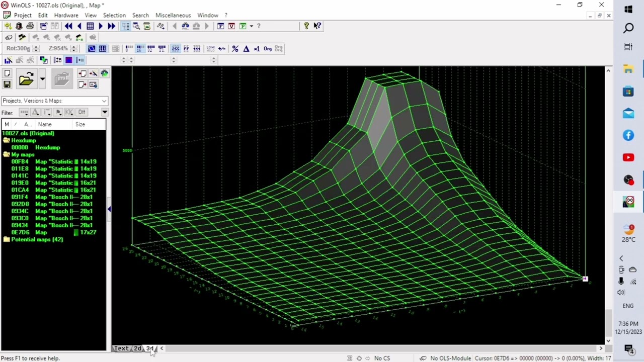The width and height of the screenshot is (644, 362).
Task: Toggle decimal 255 number format
Action: click(x=175, y=49)
